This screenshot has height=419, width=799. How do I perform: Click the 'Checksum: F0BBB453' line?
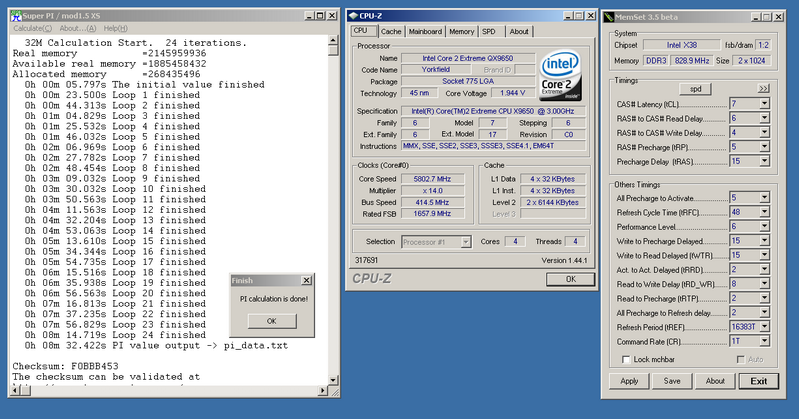click(x=65, y=366)
